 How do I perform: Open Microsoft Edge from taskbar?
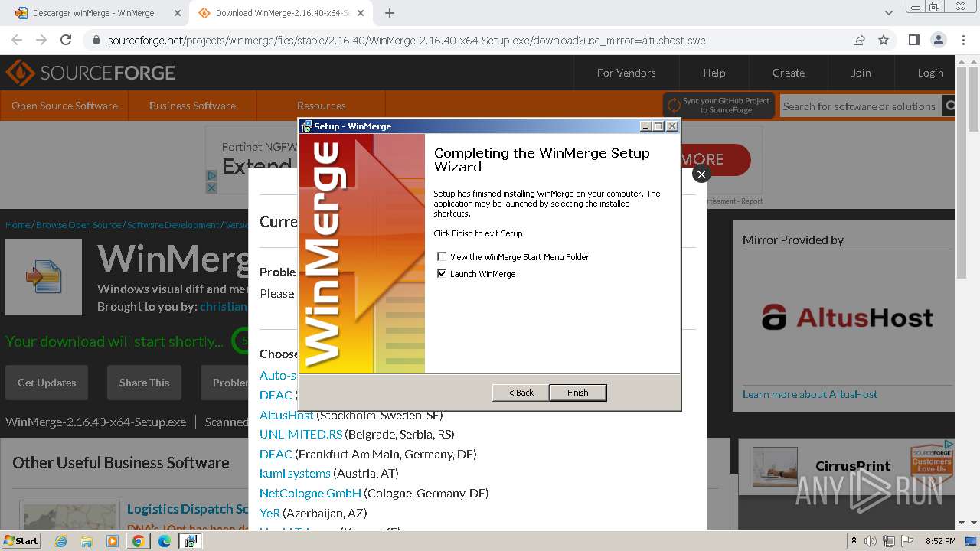(x=165, y=541)
